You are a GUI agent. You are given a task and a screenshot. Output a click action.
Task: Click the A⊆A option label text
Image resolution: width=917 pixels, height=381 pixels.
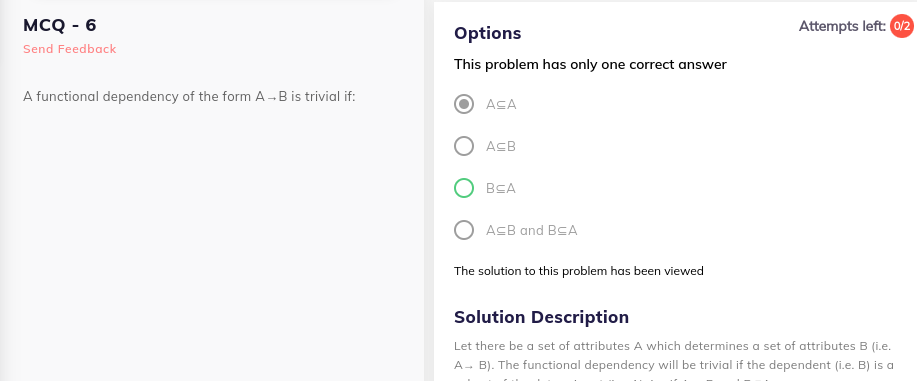(501, 105)
